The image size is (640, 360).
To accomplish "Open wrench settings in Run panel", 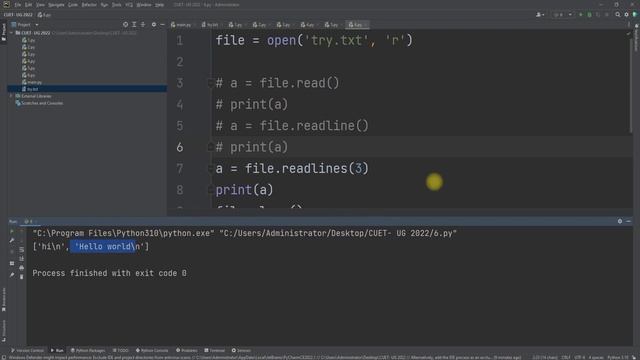I will point(12,240).
